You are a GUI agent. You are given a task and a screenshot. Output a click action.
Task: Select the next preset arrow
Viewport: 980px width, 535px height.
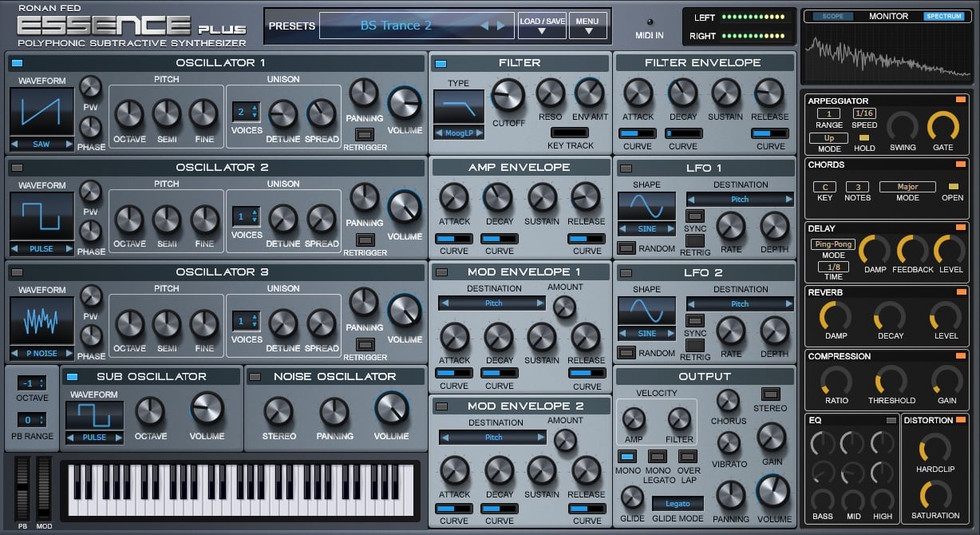pos(501,26)
